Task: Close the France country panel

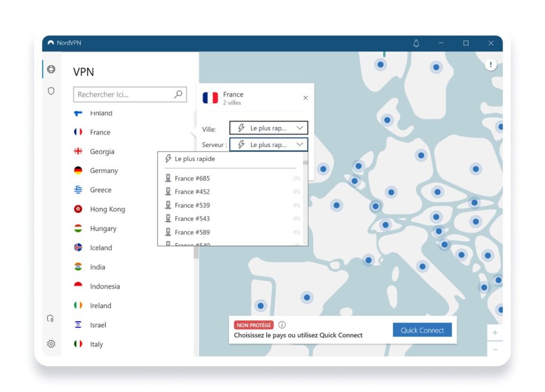Action: coord(305,98)
